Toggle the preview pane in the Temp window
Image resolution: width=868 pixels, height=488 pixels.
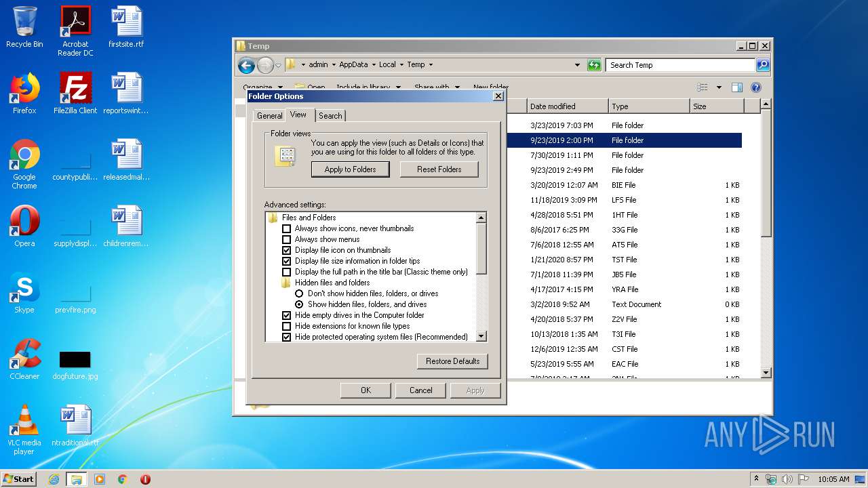pos(737,87)
